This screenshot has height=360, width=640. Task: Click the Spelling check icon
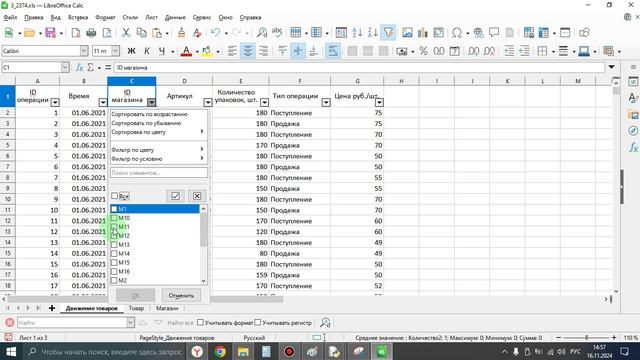[x=277, y=33]
